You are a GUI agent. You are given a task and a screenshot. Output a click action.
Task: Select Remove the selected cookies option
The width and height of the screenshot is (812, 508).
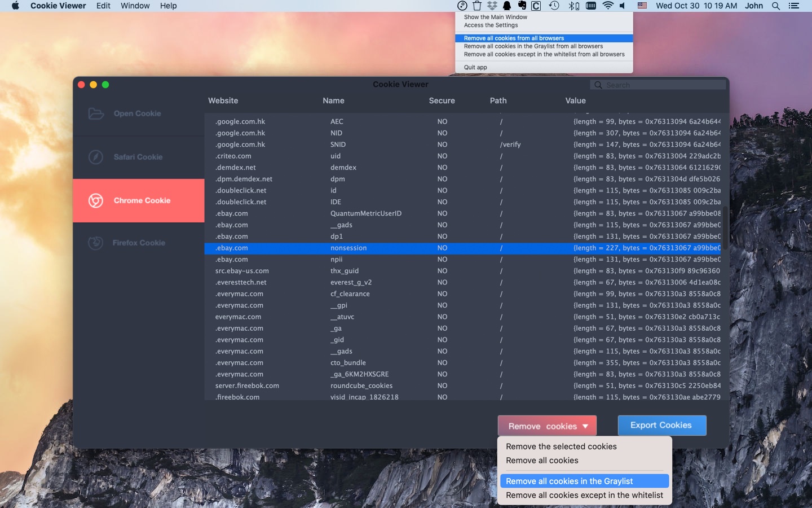pyautogui.click(x=584, y=446)
